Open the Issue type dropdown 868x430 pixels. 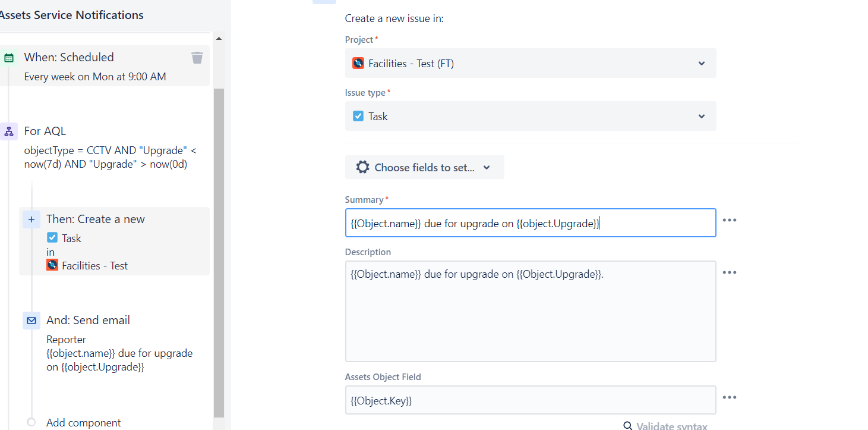[x=701, y=116]
